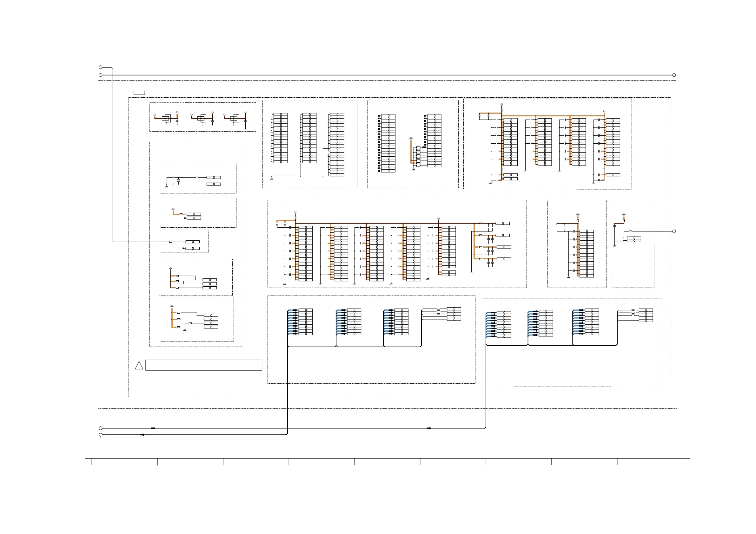Viewport: 756px width, 534px height.
Task: Select the small blank label box above the main frame
Action: point(139,93)
